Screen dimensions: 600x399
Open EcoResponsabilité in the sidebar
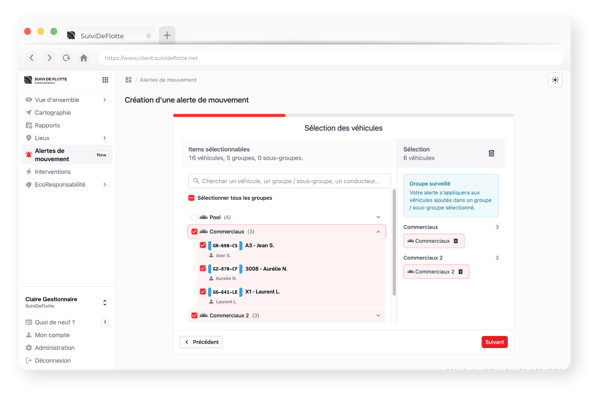(x=60, y=184)
